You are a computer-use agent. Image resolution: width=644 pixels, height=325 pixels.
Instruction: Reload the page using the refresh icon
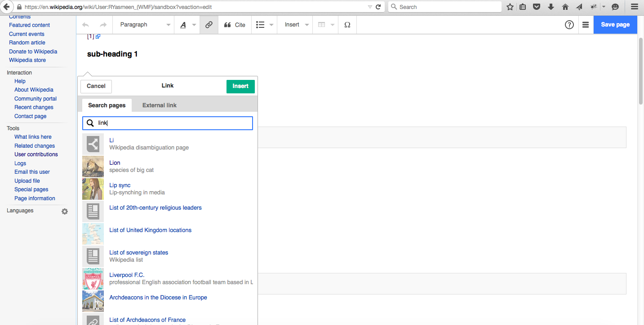tap(378, 7)
